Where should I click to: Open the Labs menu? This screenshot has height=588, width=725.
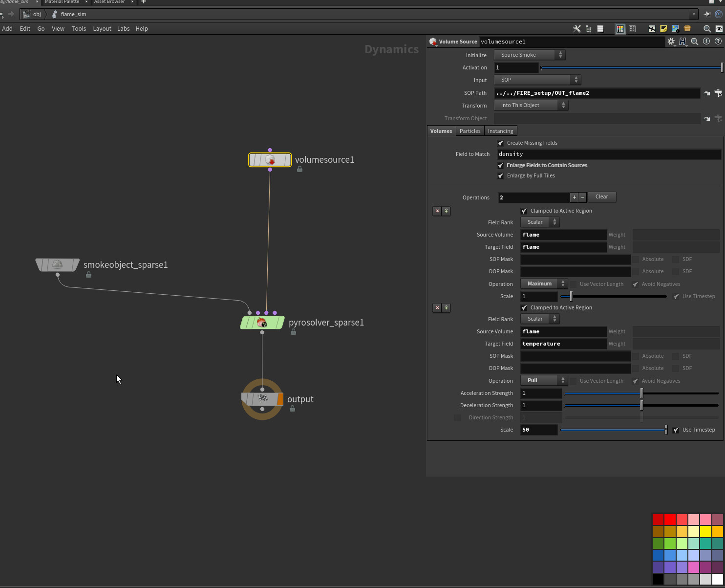click(x=123, y=29)
